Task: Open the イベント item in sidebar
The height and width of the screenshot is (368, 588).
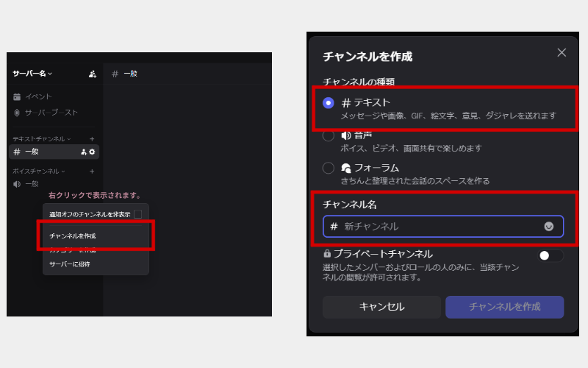Action: click(x=32, y=97)
